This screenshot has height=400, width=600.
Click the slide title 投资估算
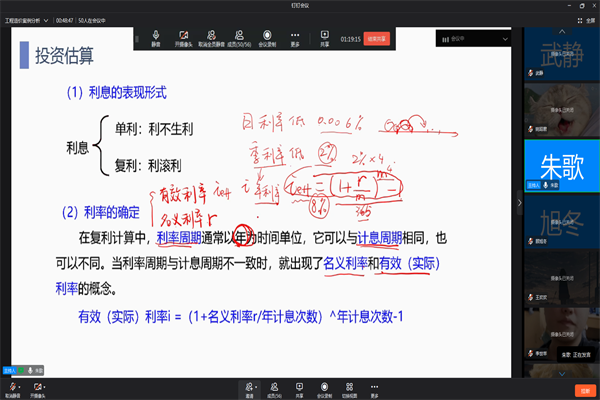(64, 56)
